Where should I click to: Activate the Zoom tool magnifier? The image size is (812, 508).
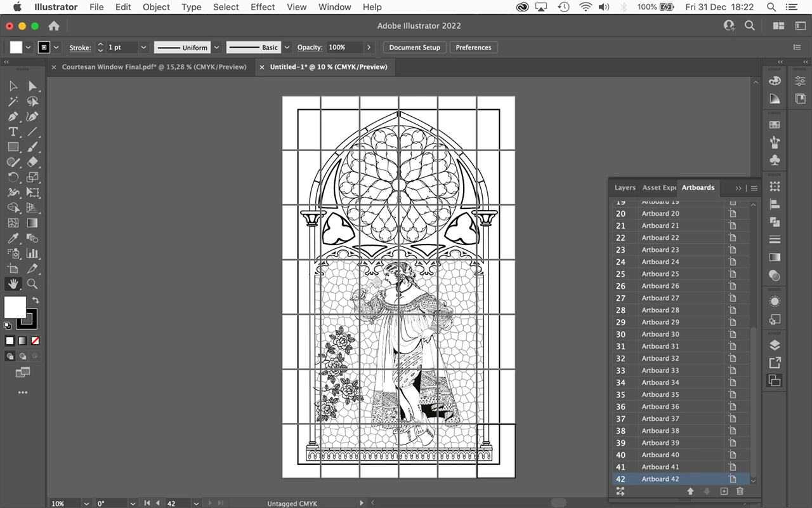pos(32,284)
